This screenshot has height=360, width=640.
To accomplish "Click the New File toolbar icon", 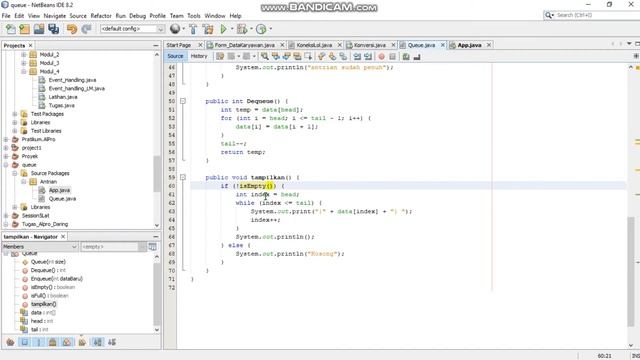I will click(x=11, y=29).
